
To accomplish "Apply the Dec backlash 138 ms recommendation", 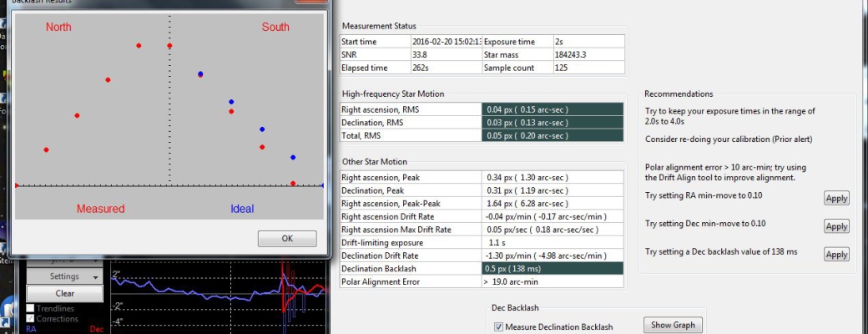I will tap(836, 254).
